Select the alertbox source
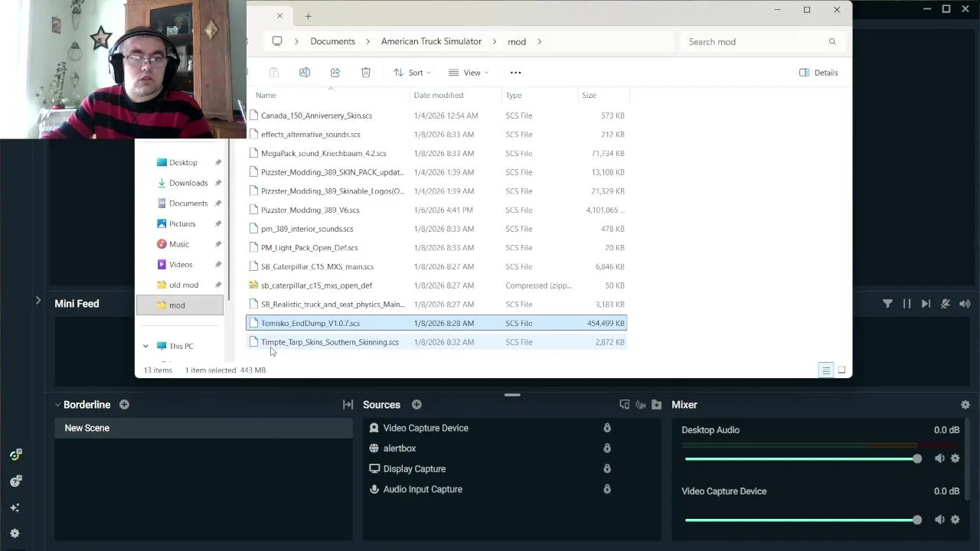 coord(400,448)
